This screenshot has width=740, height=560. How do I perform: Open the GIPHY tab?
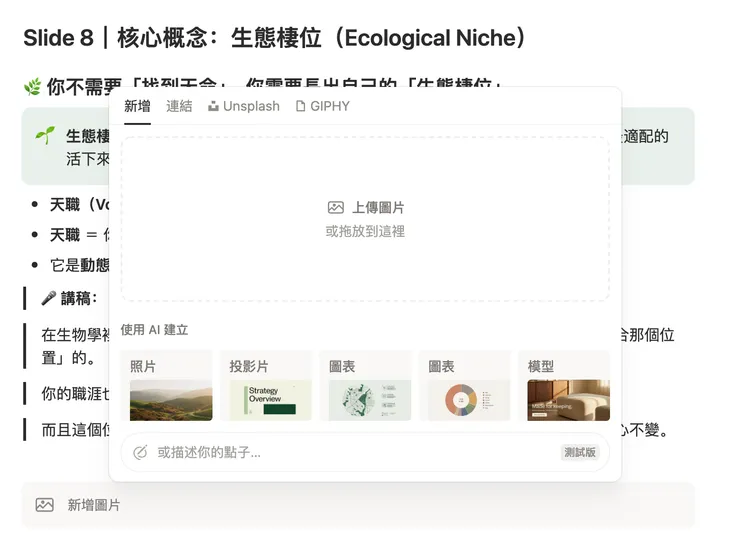coord(323,106)
